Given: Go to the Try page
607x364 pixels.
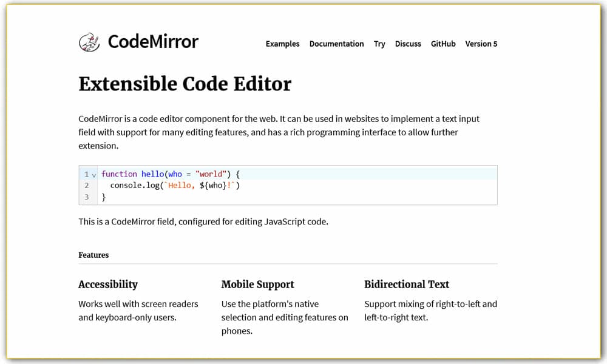Looking at the screenshot, I should point(379,44).
